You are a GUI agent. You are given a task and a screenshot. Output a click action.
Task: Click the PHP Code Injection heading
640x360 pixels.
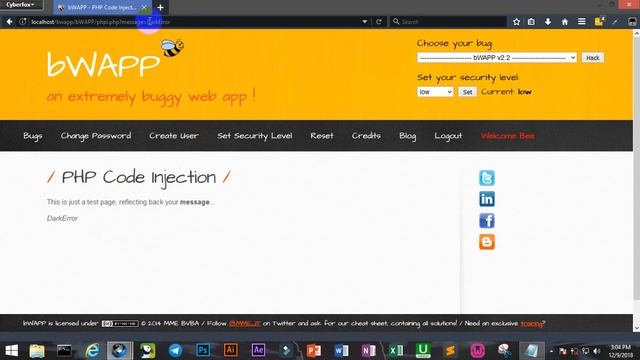pos(139,177)
